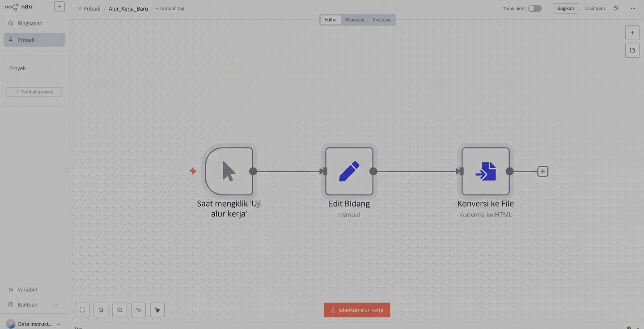The height and width of the screenshot is (329, 644).
Task: Zoom out on the workflow canvas
Action: (120, 310)
